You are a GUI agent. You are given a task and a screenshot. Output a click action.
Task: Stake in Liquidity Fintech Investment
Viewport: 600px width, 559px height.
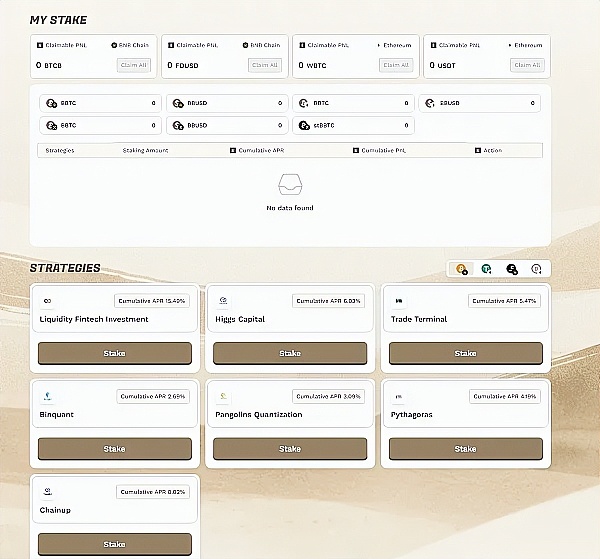[115, 353]
